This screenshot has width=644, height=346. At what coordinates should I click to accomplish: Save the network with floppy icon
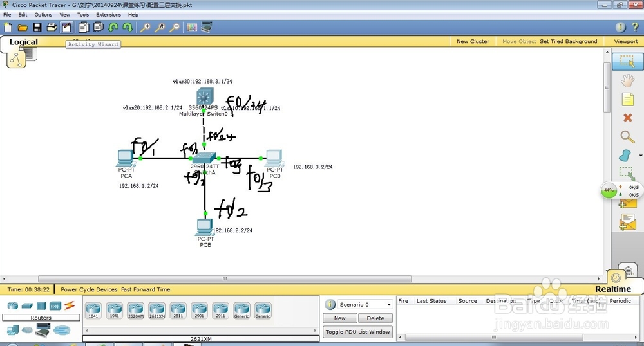pos(37,28)
